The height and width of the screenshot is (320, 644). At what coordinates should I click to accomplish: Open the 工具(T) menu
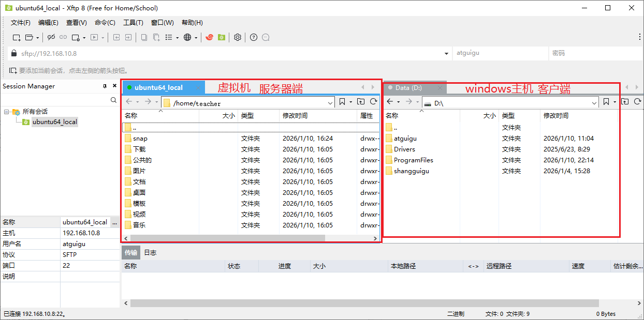click(x=133, y=23)
